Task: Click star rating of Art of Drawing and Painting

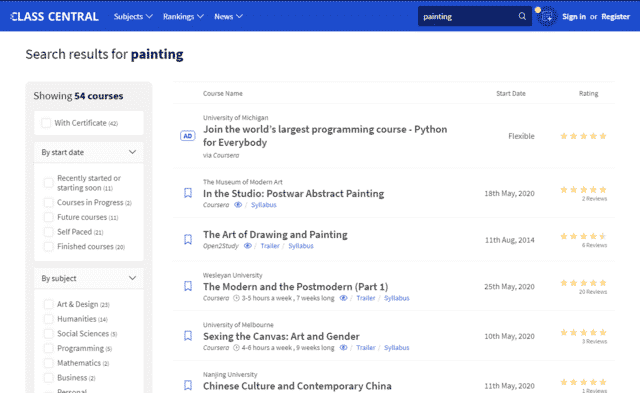Action: pos(583,236)
